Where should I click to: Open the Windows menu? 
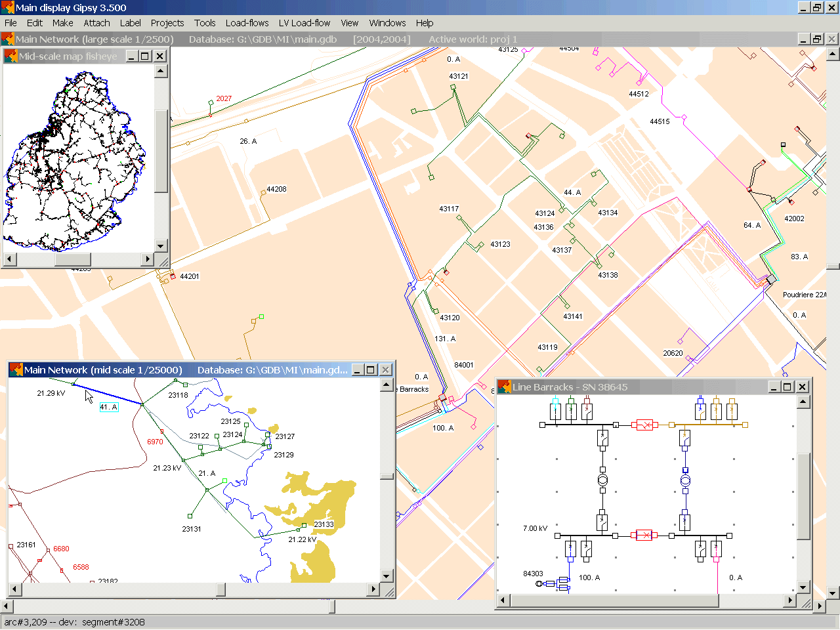point(387,23)
